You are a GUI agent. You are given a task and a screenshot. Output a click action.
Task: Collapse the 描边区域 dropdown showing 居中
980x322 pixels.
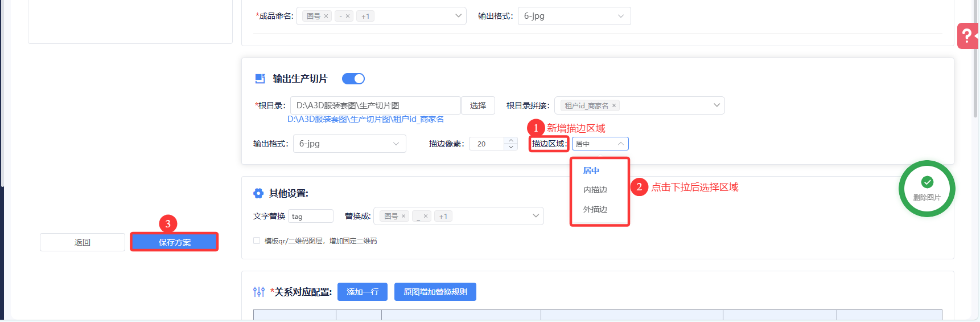[600, 144]
